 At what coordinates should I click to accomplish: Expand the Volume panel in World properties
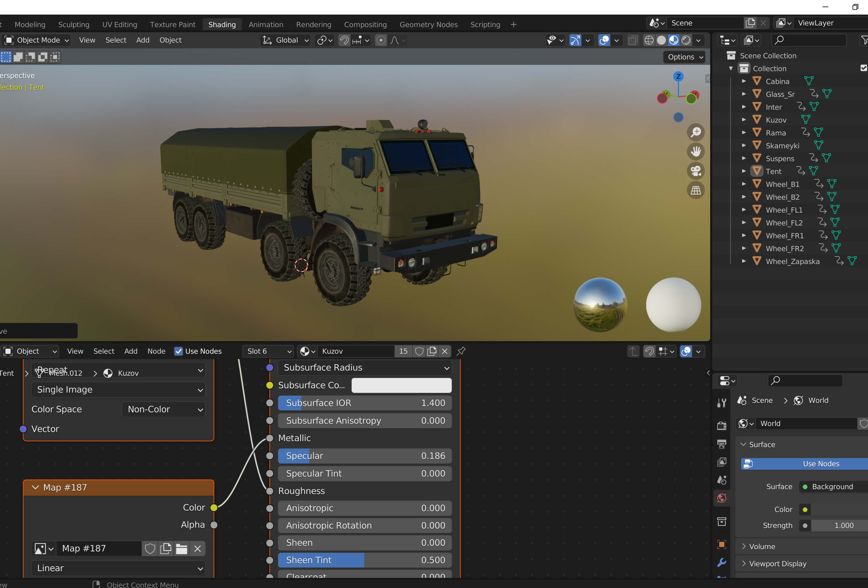coord(762,547)
